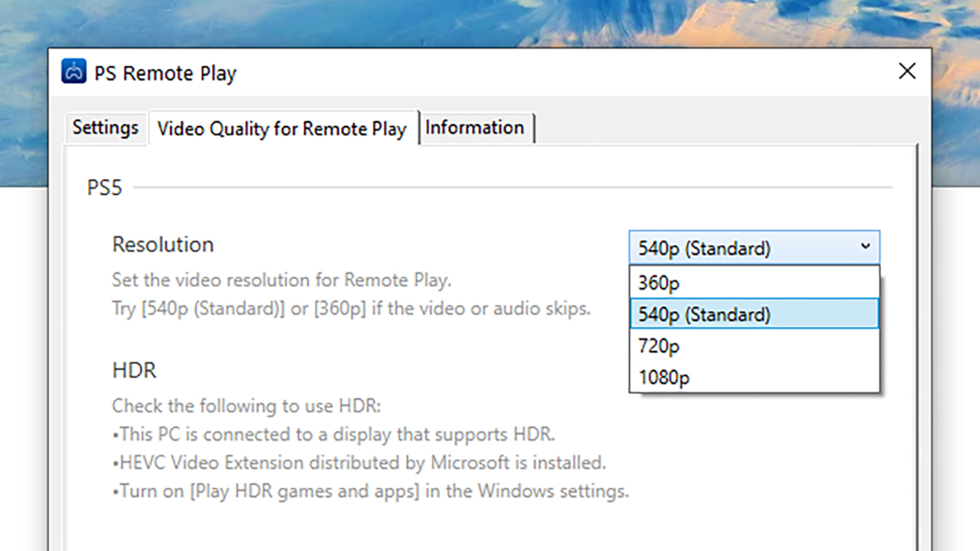Select the Video Quality for Remote Play tab
Image resolution: width=980 pixels, height=551 pixels.
click(282, 128)
